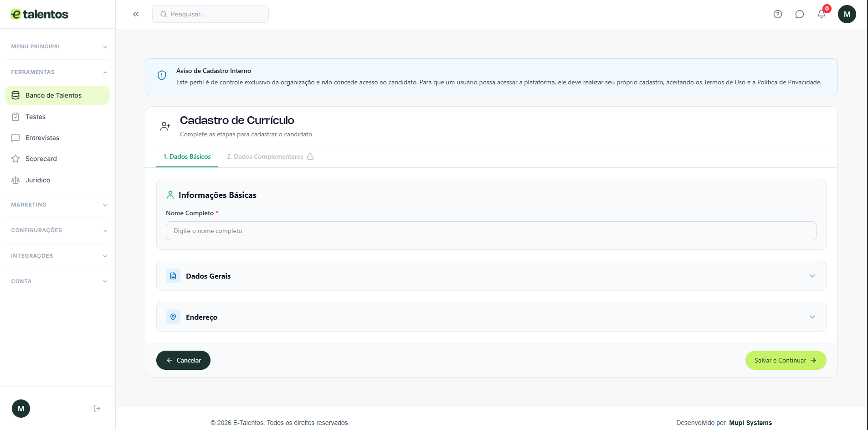Focus the Nome Completo input field

click(491, 231)
